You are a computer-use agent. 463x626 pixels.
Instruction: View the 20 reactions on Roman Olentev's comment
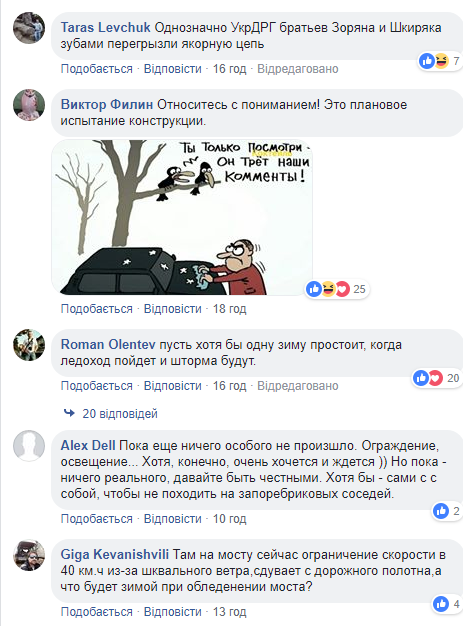(436, 378)
